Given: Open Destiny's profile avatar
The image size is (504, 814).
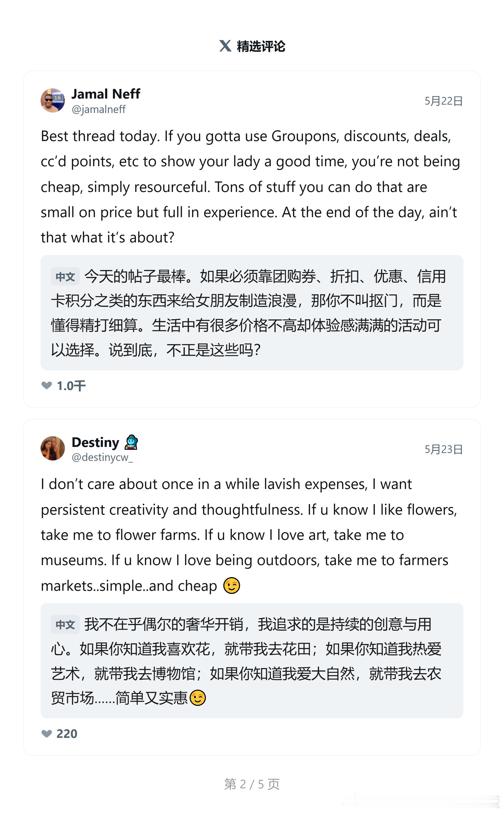Looking at the screenshot, I should [53, 448].
